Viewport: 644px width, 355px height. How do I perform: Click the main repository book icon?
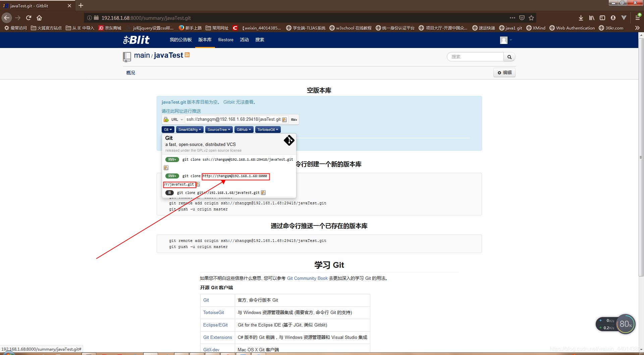tap(127, 57)
